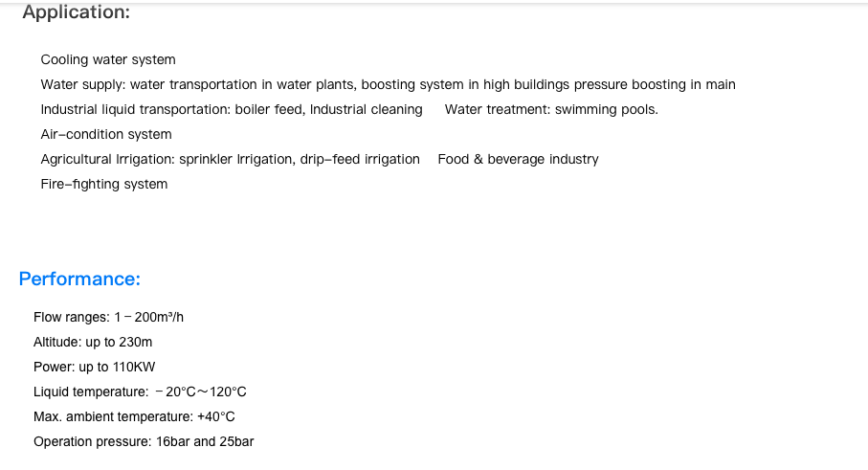Click Water treatment: swimming pools text
868x470 pixels.
(x=551, y=110)
